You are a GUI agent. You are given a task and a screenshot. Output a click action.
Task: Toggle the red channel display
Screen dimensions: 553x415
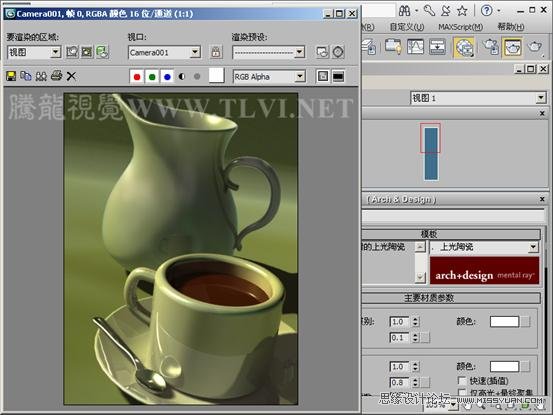pos(137,77)
